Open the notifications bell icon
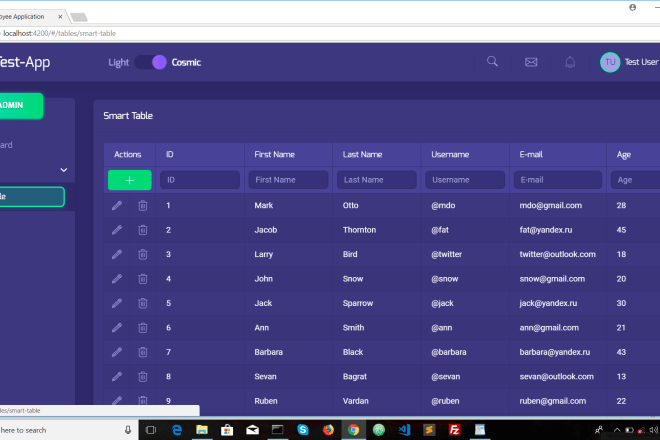This screenshot has height=440, width=660. coord(570,62)
